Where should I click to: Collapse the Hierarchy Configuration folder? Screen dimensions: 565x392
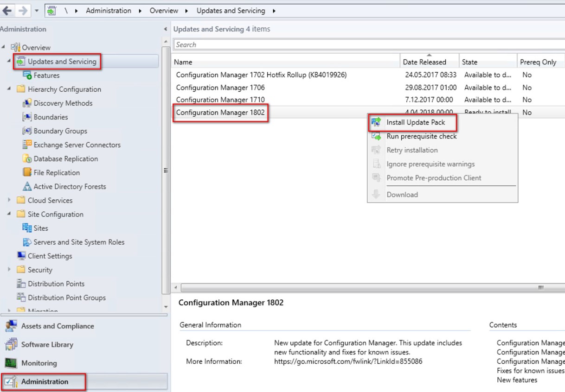pyautogui.click(x=9, y=89)
